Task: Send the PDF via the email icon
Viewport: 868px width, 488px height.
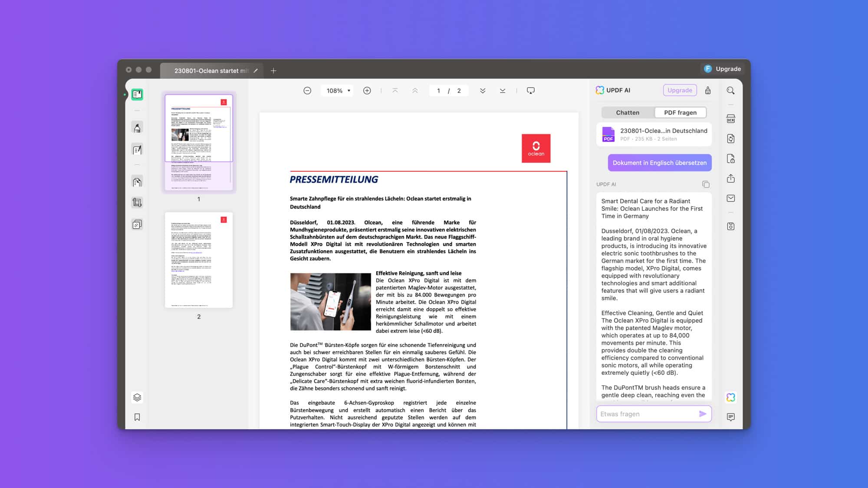Action: coord(730,198)
